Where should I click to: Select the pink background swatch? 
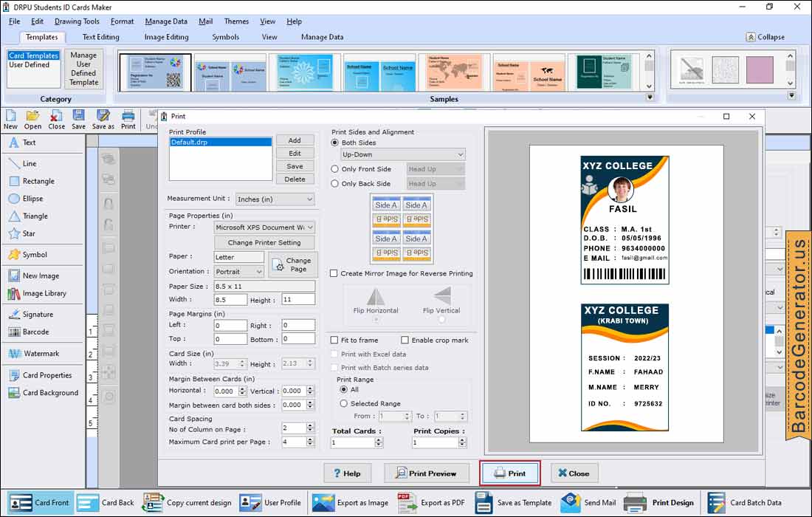760,69
